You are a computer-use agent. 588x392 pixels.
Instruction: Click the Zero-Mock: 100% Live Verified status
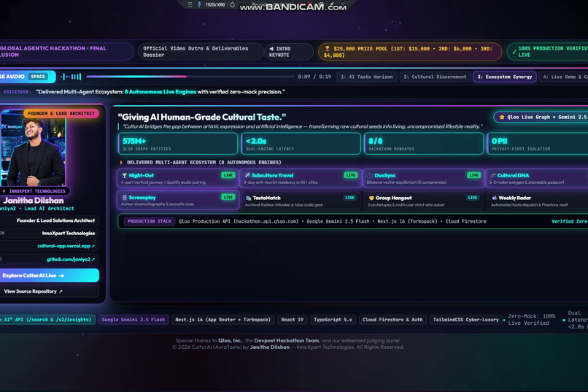click(531, 320)
